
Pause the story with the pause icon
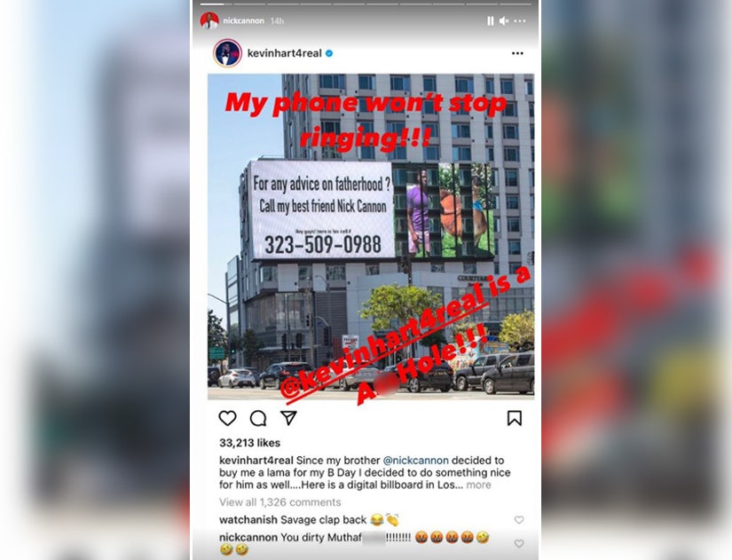[490, 21]
